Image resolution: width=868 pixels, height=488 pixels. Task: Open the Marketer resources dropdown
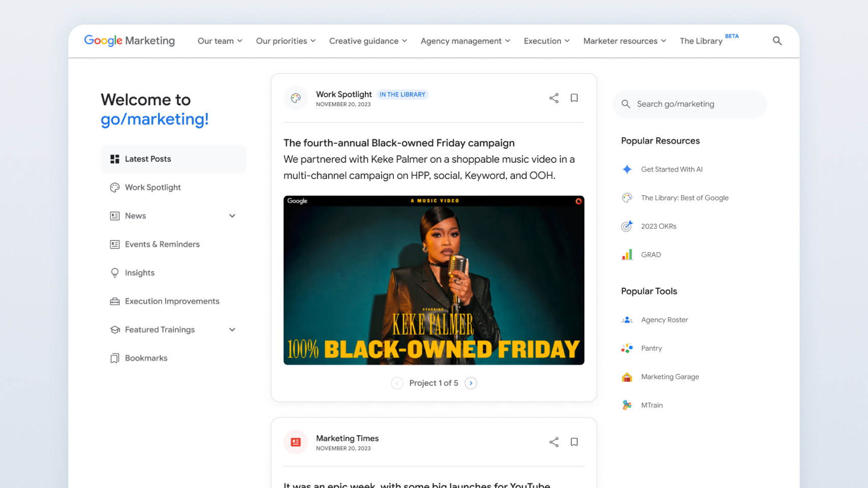pyautogui.click(x=625, y=41)
